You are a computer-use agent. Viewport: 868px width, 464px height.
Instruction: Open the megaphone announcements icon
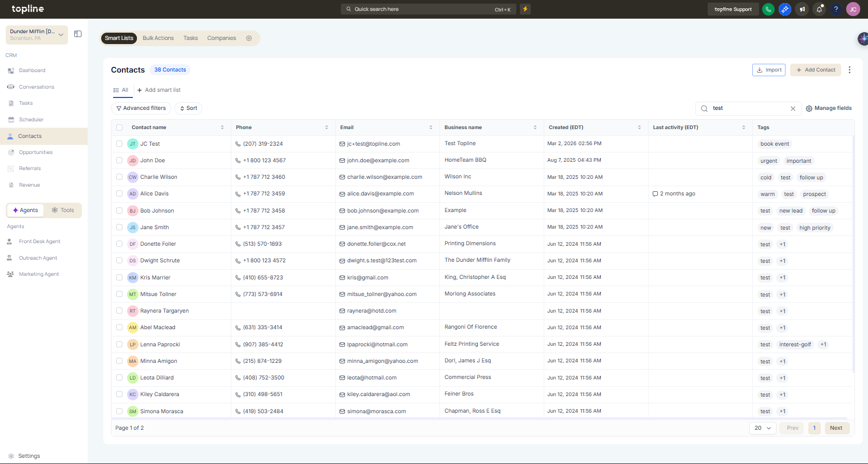(803, 9)
